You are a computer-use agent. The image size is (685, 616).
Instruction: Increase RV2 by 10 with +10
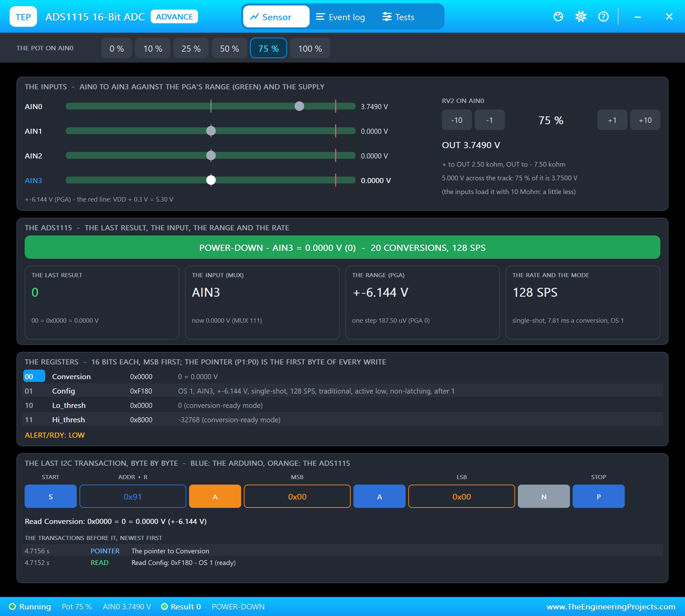click(x=645, y=120)
